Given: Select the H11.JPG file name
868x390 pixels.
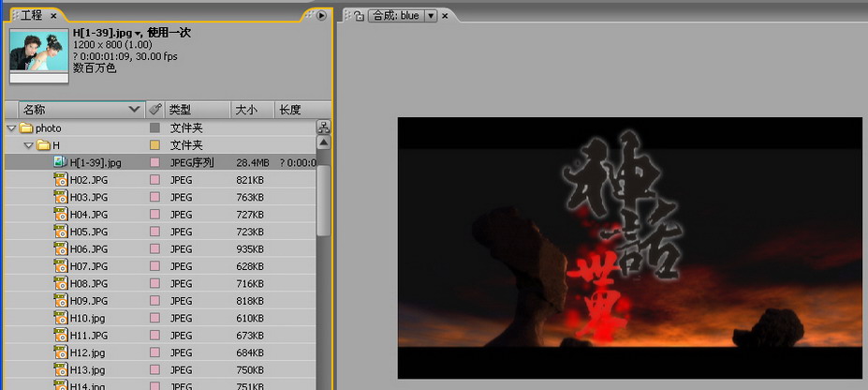Looking at the screenshot, I should 89,336.
